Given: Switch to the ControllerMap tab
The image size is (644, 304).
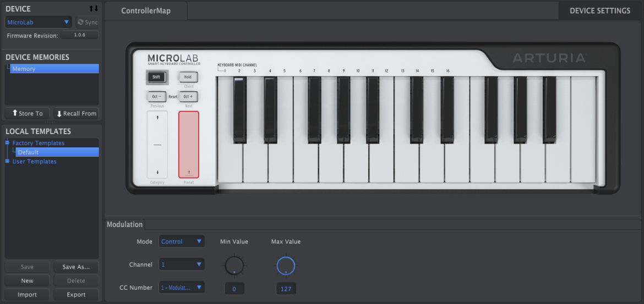Looking at the screenshot, I should [146, 10].
